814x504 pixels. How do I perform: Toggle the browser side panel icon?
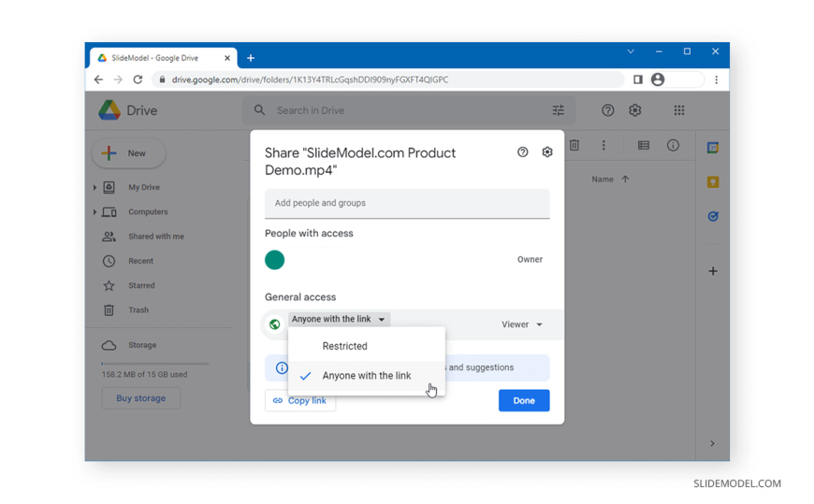pos(638,79)
